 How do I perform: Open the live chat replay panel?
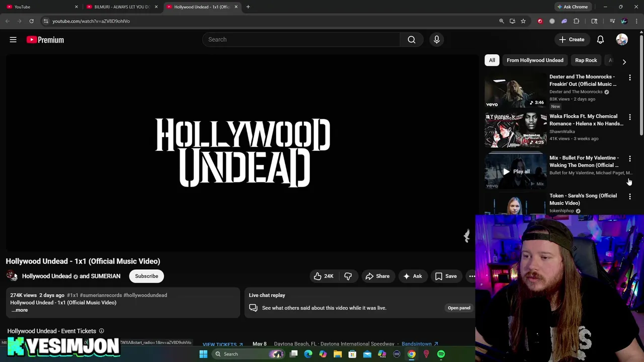[459, 308]
